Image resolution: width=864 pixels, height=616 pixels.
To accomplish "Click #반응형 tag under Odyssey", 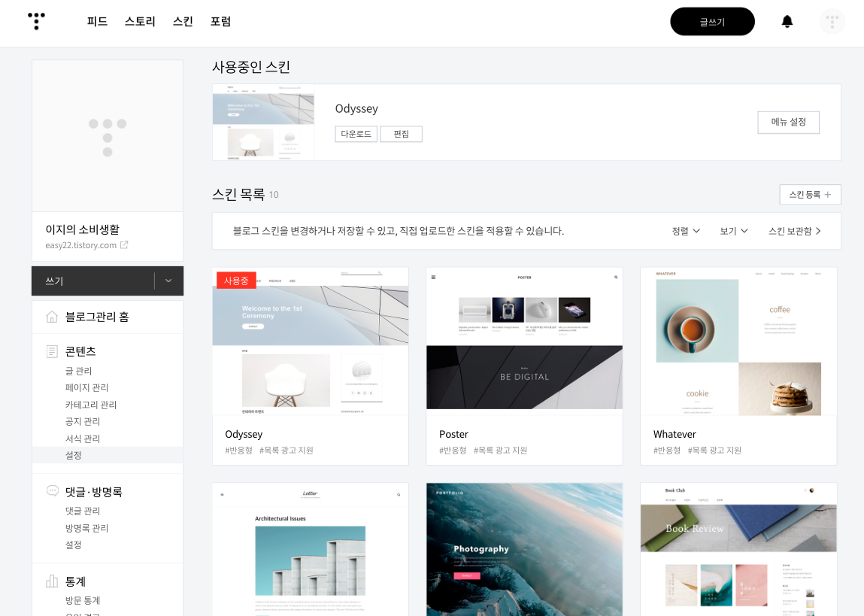I will (x=238, y=450).
